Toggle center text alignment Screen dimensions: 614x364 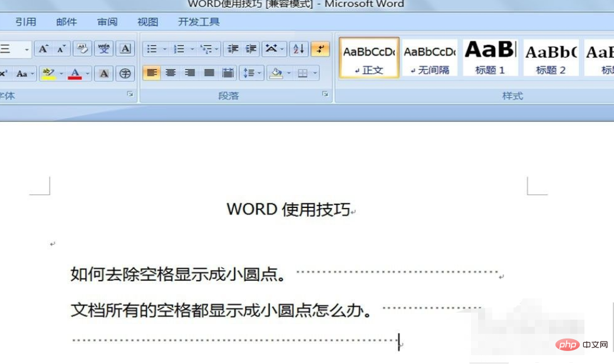[x=170, y=73]
